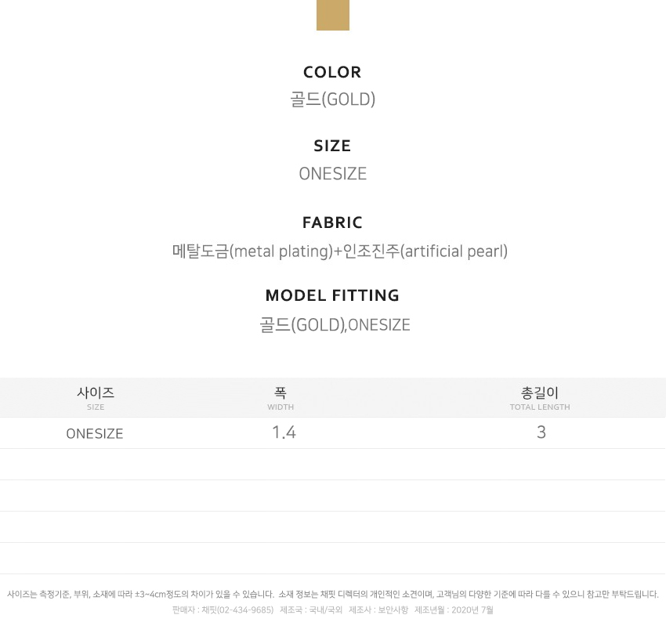This screenshot has height=644, width=666.
Task: Click the 1.4 width value
Action: [284, 432]
